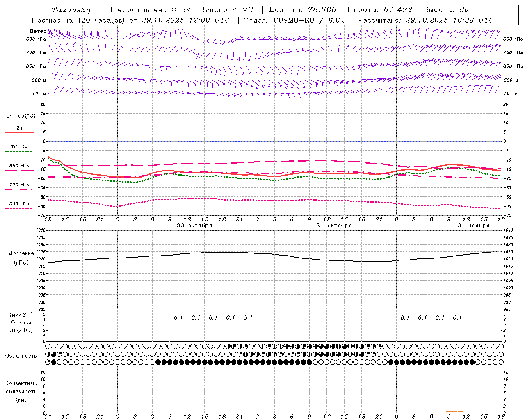Click the Широта: 67.492 value

coord(380,10)
